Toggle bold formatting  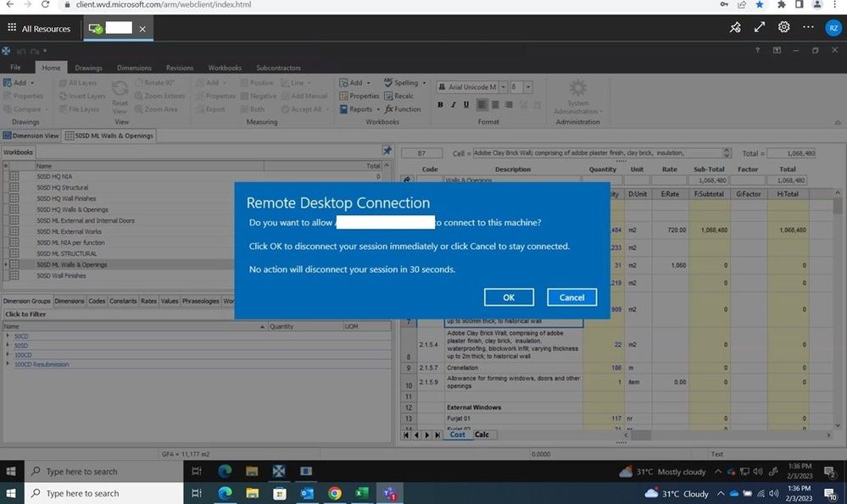(x=440, y=105)
